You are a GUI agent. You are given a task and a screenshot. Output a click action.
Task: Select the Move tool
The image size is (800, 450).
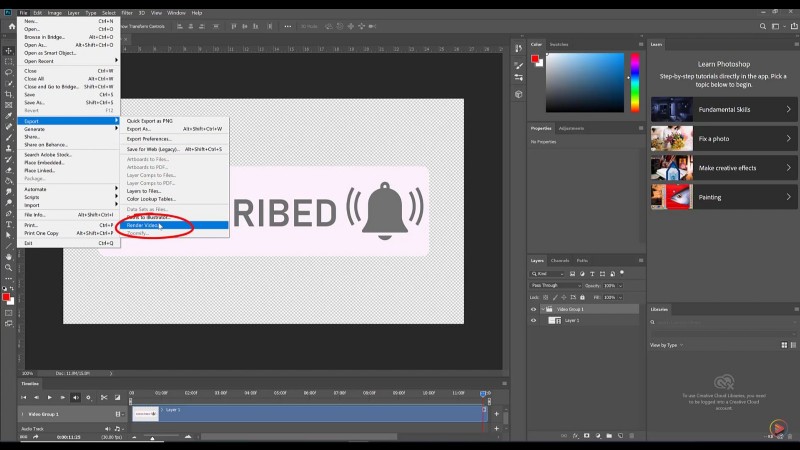click(9, 51)
